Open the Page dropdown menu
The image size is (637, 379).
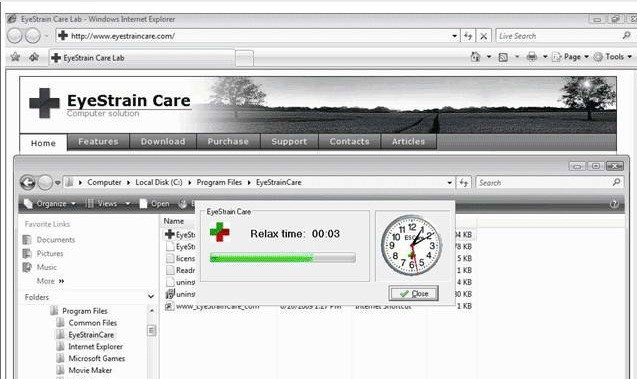571,57
